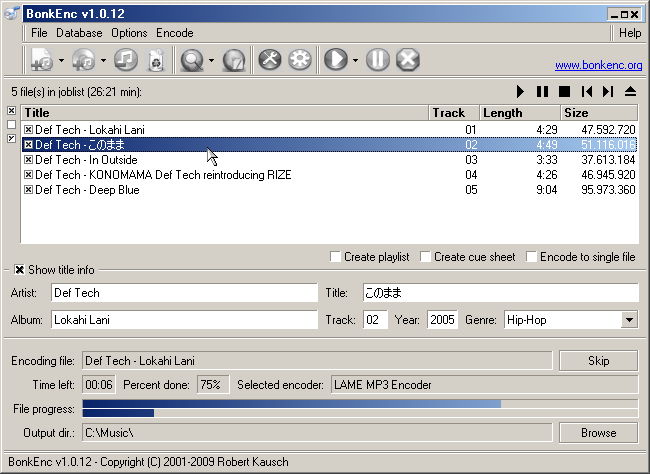
Task: Click the remove selected title (music note) icon
Action: [124, 60]
